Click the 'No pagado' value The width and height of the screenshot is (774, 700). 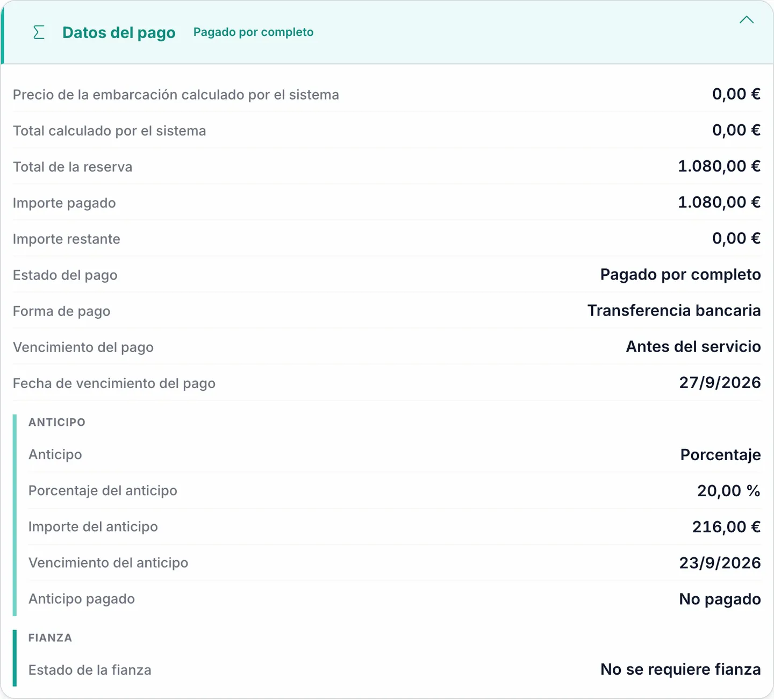(x=720, y=599)
